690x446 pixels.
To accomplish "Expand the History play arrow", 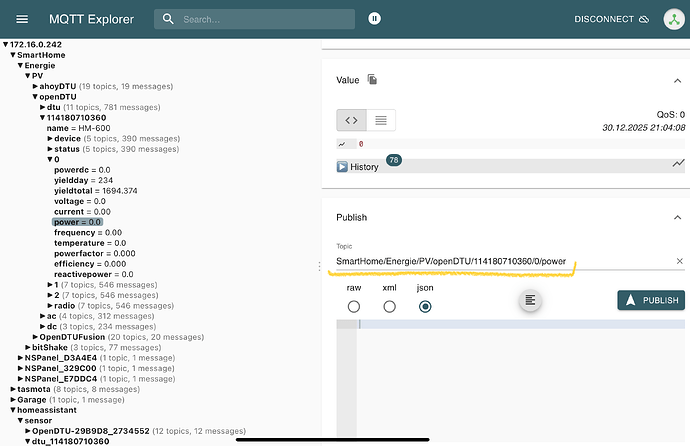I will (x=342, y=167).
